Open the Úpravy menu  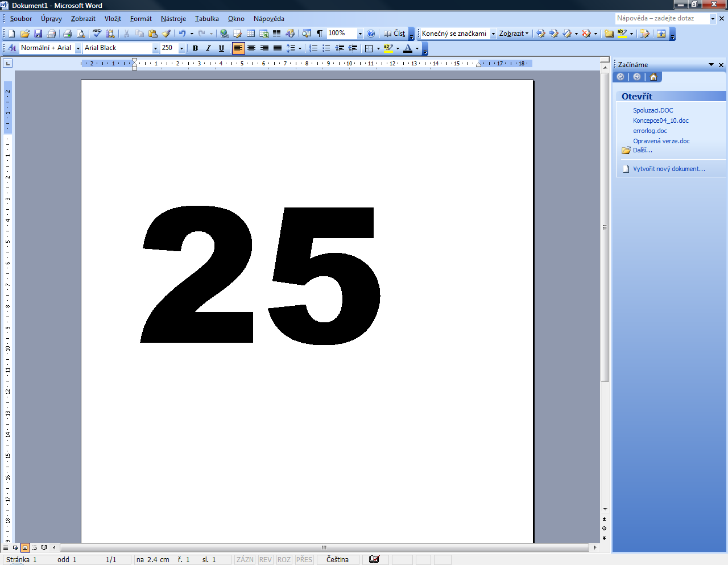(x=51, y=19)
